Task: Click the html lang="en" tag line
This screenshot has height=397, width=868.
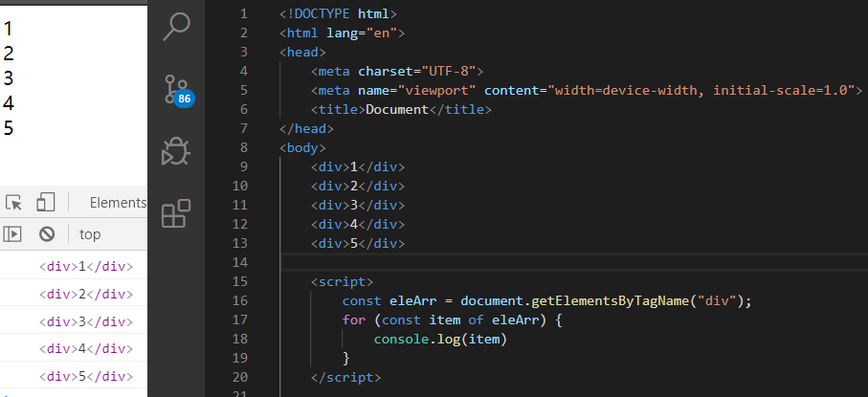Action: 342,33
